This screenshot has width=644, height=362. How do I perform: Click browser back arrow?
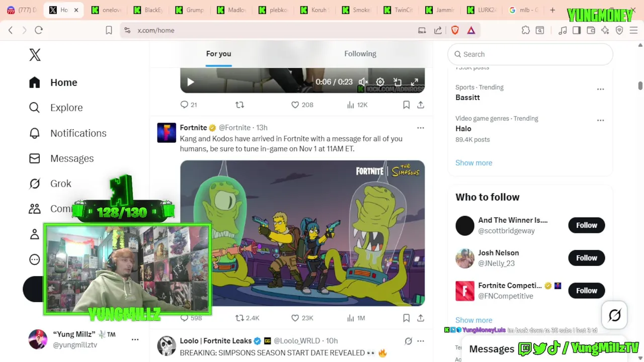pyautogui.click(x=11, y=30)
